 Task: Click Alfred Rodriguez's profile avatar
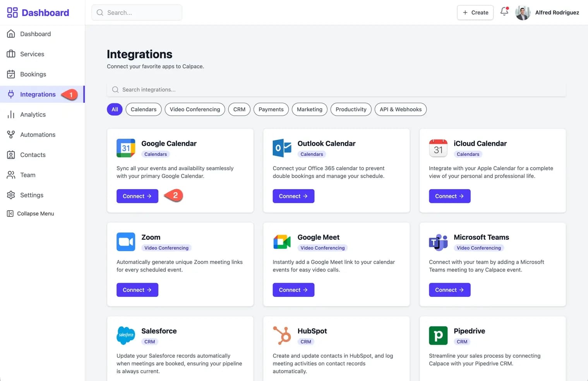pyautogui.click(x=523, y=13)
